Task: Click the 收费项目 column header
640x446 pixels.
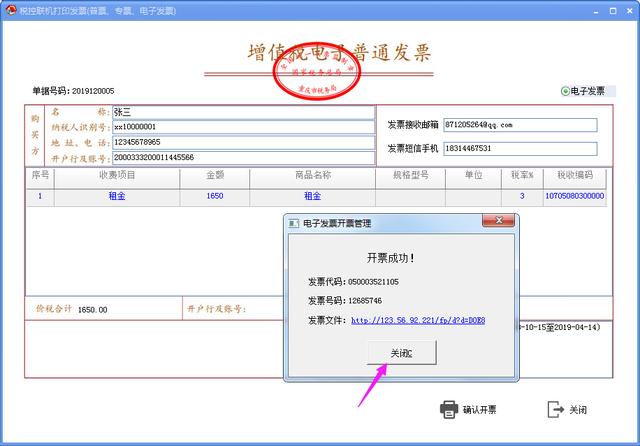Action: (x=117, y=175)
